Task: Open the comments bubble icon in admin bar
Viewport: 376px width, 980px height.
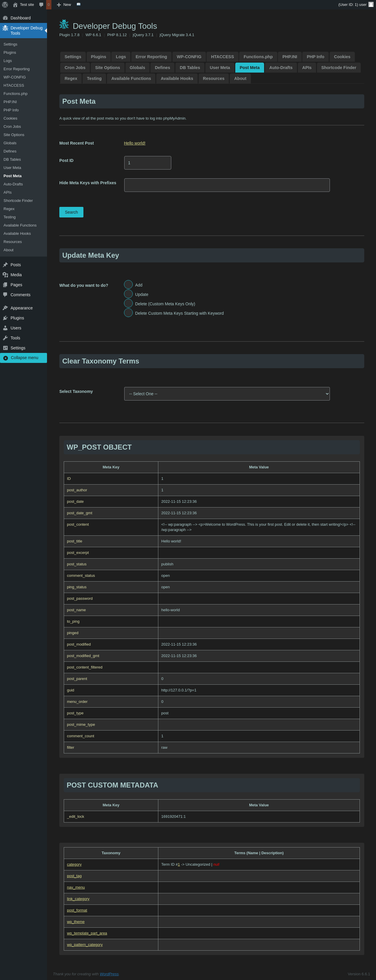Action: click(41, 5)
